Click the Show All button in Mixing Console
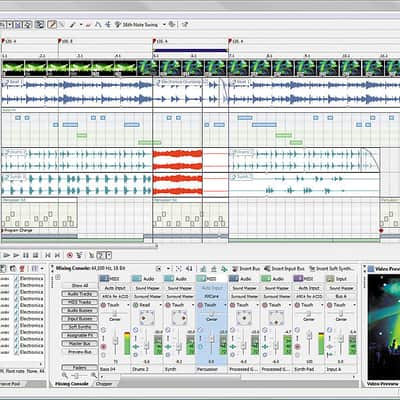Screen dimensions: 400x400 [x=80, y=286]
